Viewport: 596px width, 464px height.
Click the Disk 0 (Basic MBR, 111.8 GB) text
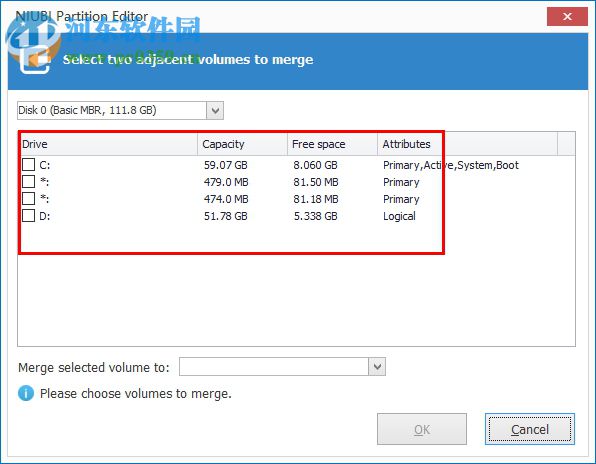pos(87,110)
